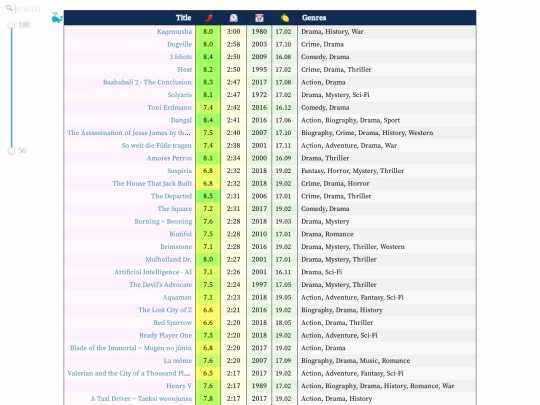540x405 pixels.
Task: Sort by the lemon column icon
Action: click(284, 18)
